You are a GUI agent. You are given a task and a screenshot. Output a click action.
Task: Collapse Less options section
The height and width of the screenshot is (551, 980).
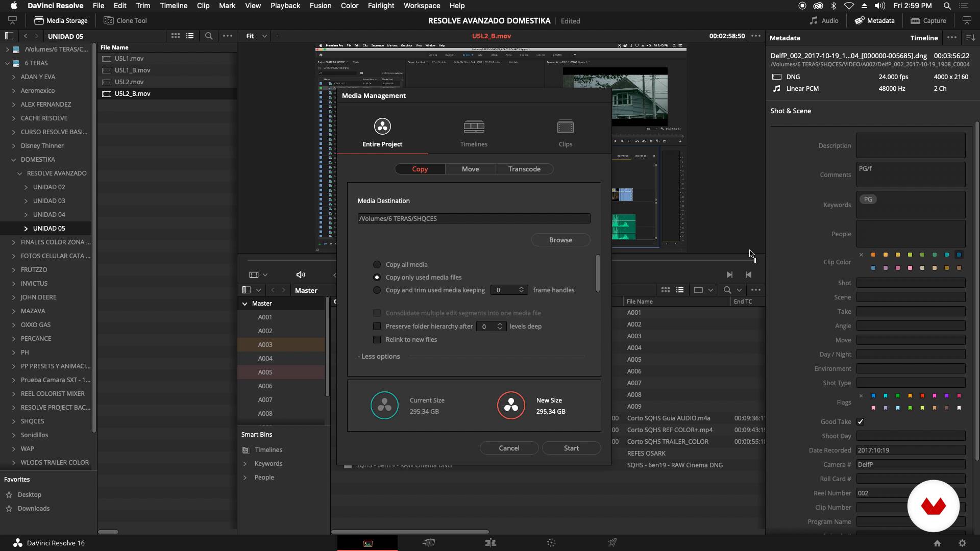pos(379,356)
